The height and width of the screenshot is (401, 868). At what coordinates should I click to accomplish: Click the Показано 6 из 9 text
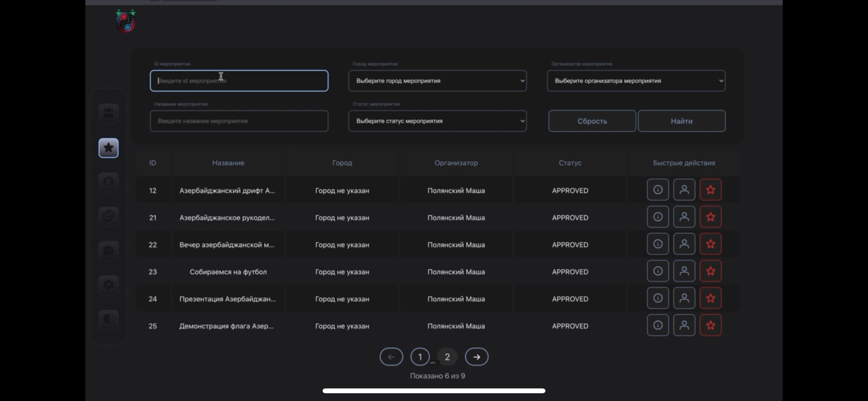point(437,376)
